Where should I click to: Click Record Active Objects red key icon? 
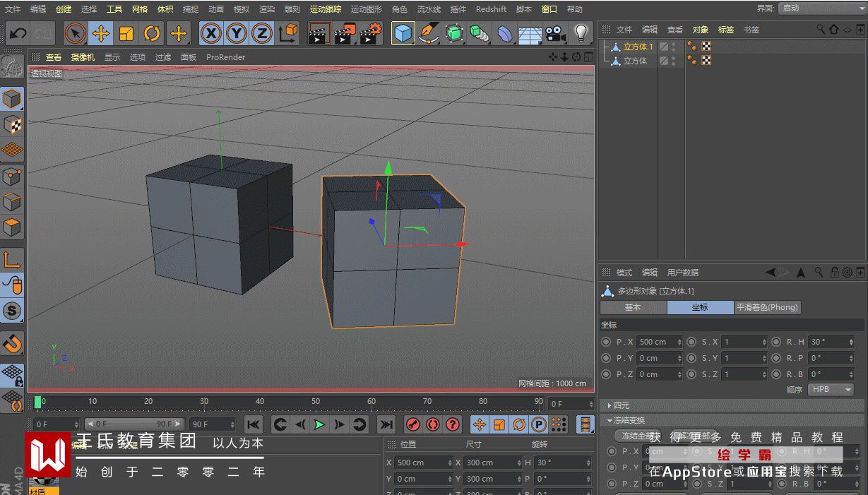pos(413,424)
